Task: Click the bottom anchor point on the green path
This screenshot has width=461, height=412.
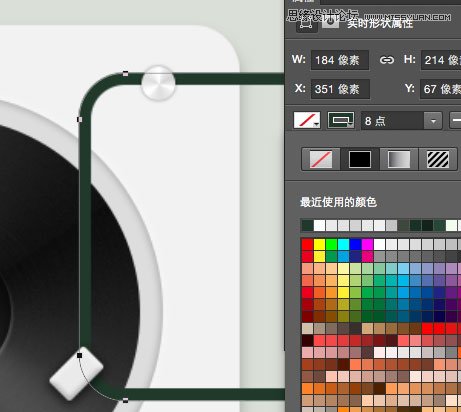Action: [125, 400]
